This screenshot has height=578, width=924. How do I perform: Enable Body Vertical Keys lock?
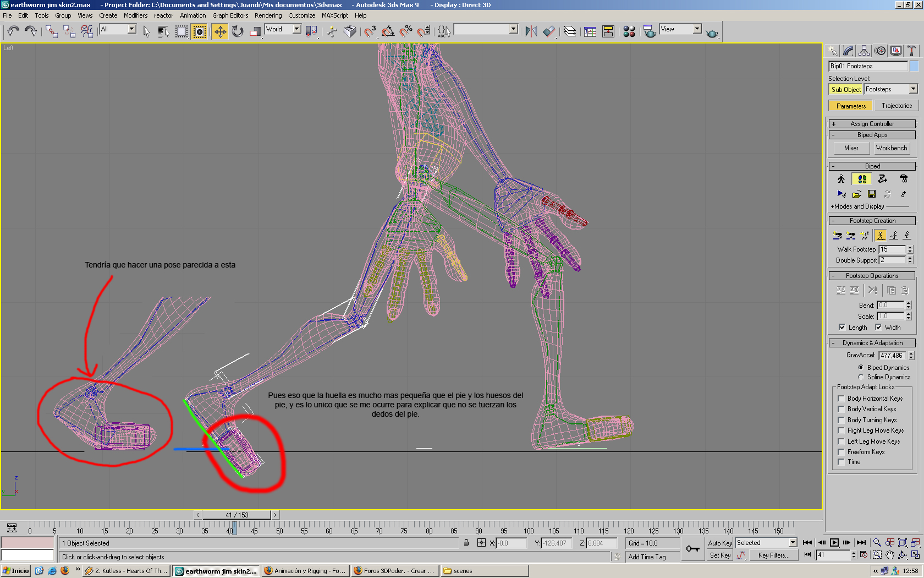841,409
